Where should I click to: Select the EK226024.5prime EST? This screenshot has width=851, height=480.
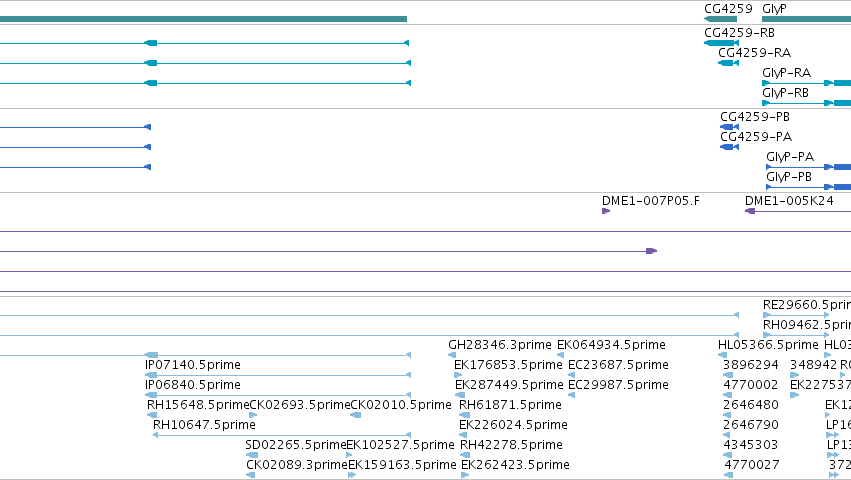(463, 435)
